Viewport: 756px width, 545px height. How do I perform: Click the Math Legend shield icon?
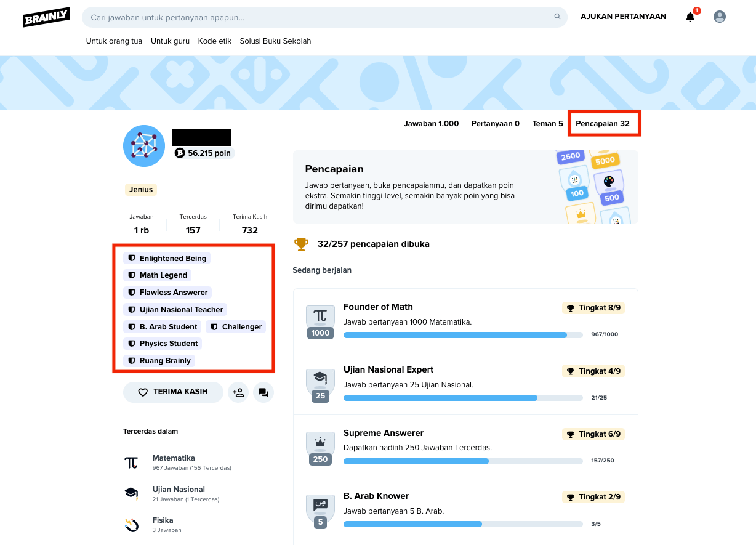(132, 275)
